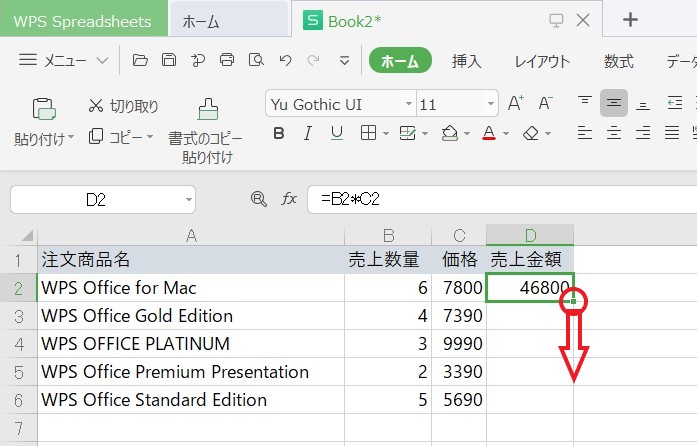Image resolution: width=697 pixels, height=446 pixels.
Task: Expand quick access toolbar options
Action: (344, 60)
